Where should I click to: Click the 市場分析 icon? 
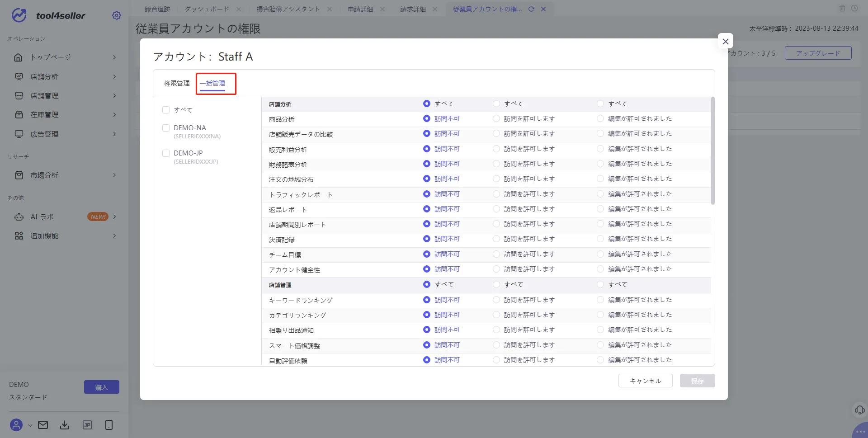[x=19, y=175]
